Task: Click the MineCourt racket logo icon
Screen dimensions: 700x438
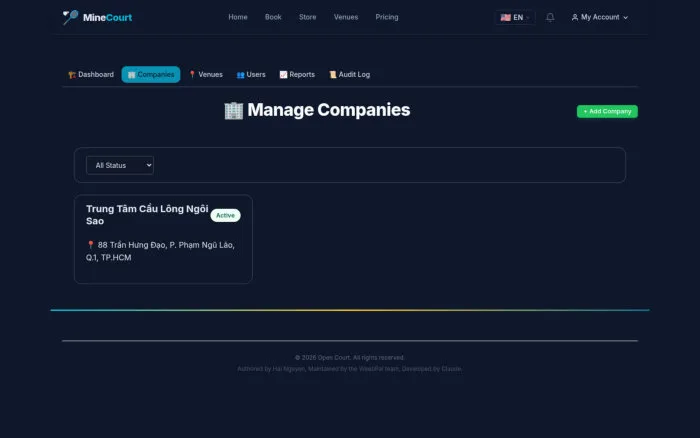Action: pos(70,17)
